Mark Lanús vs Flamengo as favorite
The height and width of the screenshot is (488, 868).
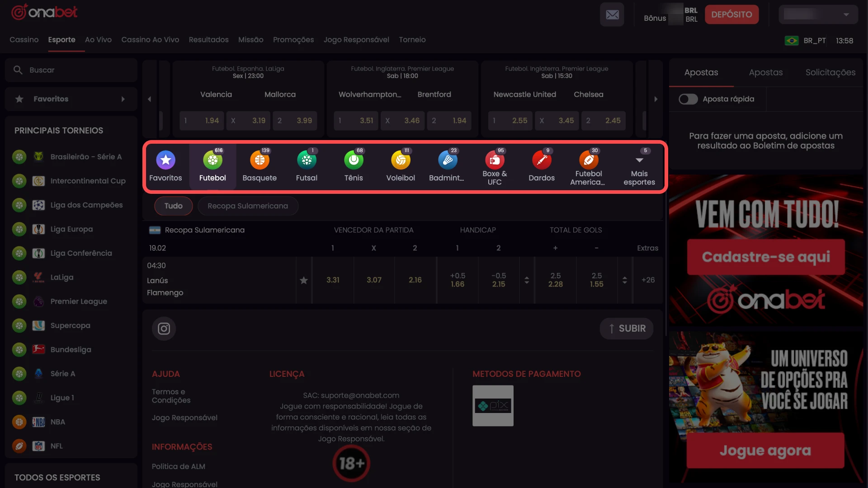point(304,280)
